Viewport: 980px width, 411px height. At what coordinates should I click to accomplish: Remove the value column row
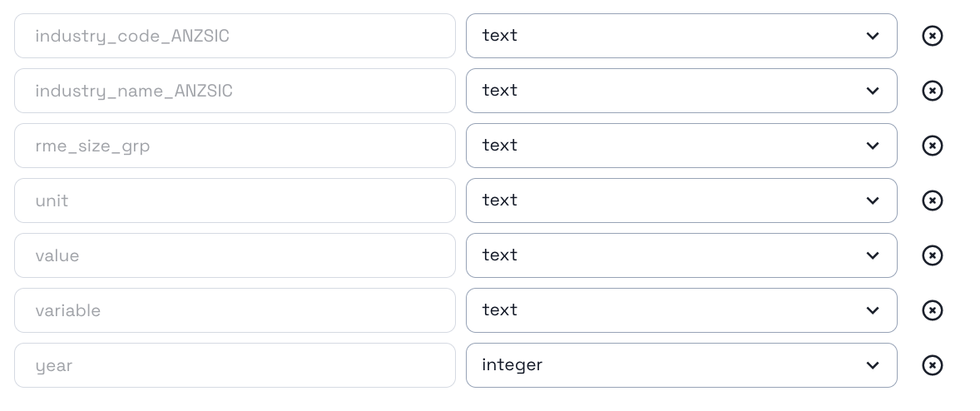(x=933, y=255)
